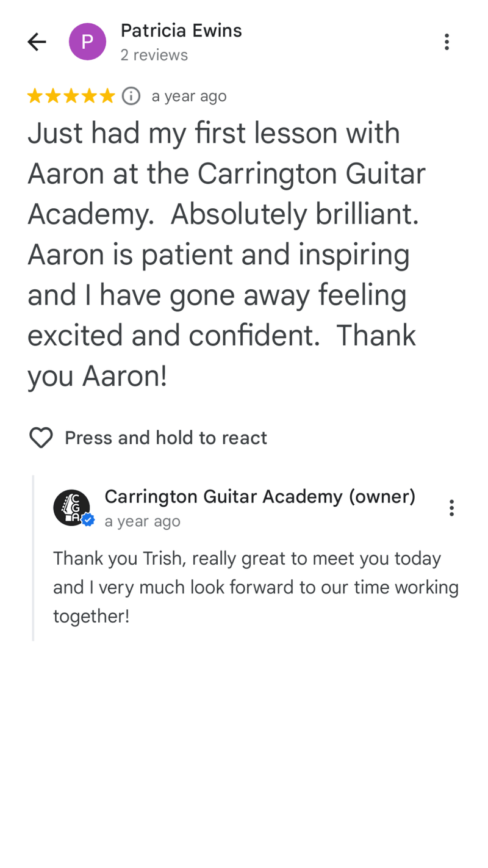Click 'Press and hold to react' text
Screen dimensions: 488x868
(165, 438)
